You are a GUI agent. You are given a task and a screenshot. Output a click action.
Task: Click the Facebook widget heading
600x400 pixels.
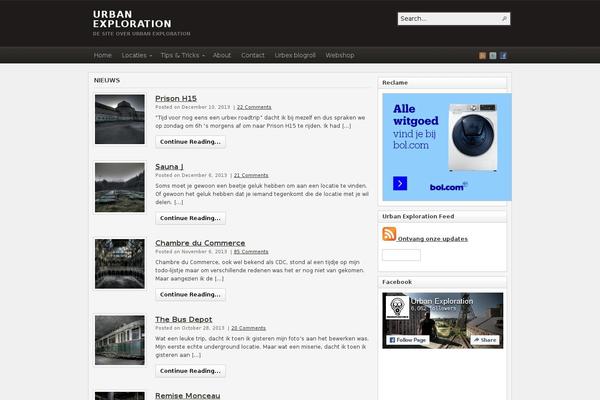pos(397,282)
